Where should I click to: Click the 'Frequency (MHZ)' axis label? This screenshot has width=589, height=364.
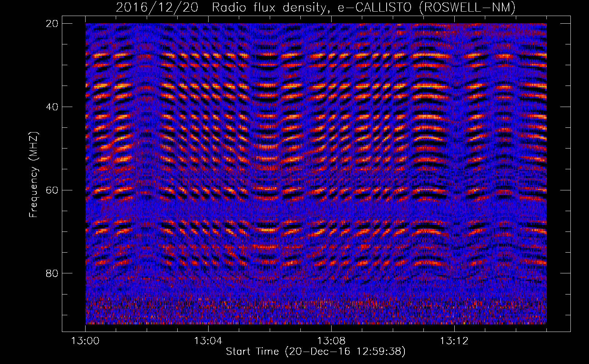coord(33,175)
